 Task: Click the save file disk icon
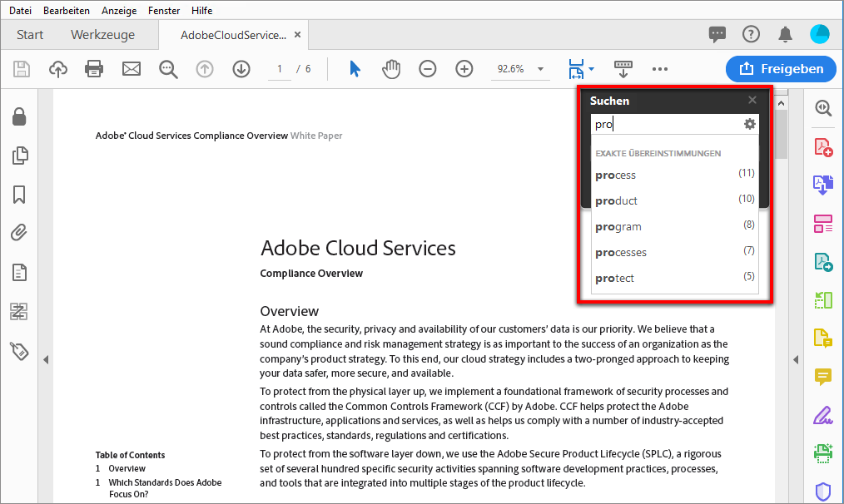[x=22, y=69]
